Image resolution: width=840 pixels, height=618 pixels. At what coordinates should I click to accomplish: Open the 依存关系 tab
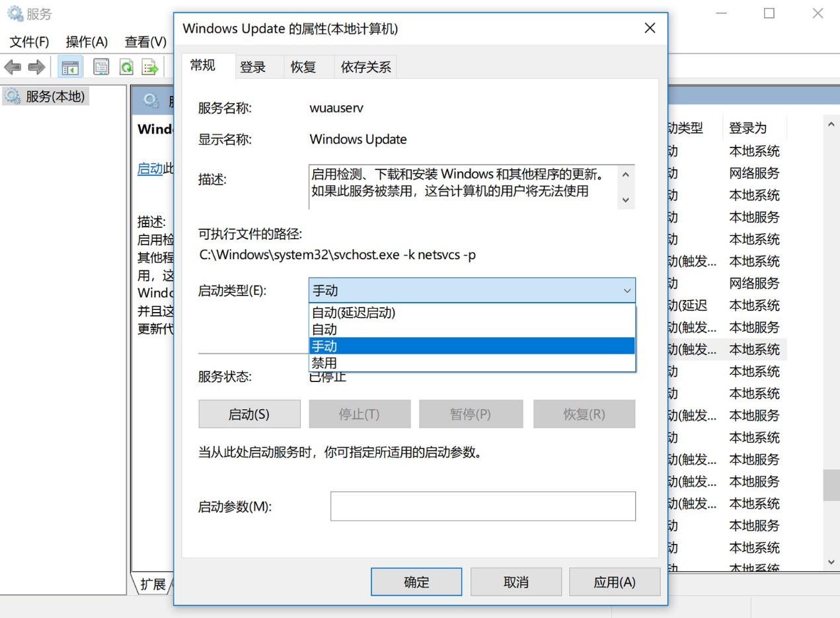(365, 66)
